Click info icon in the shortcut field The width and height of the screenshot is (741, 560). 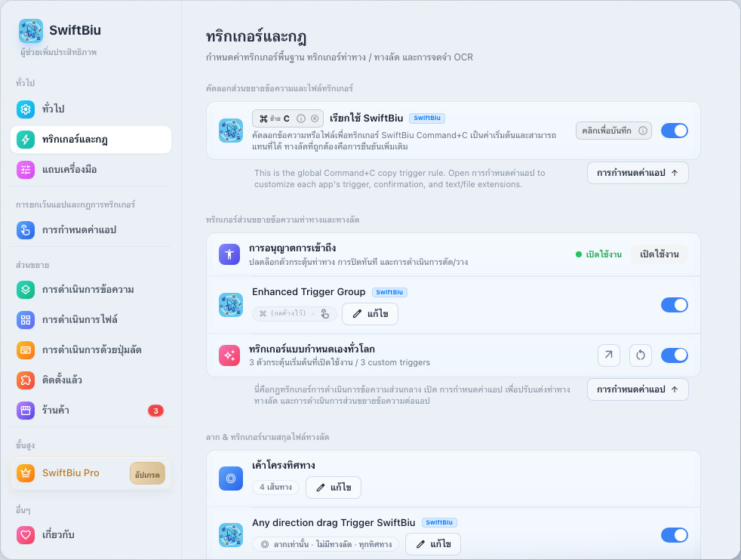301,118
